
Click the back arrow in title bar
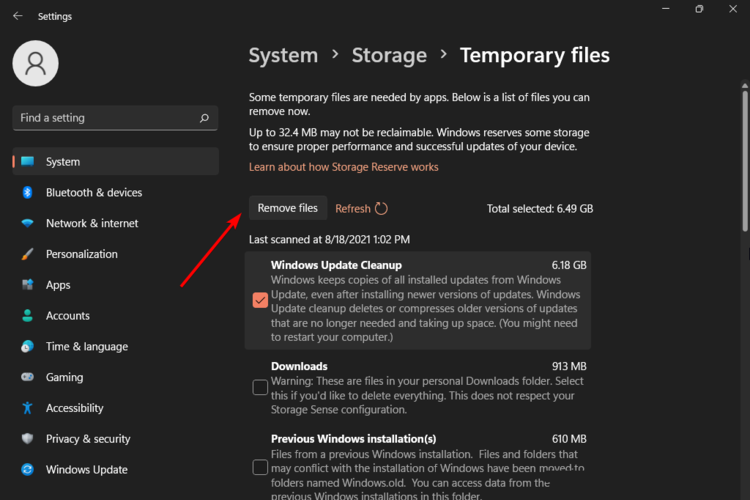[x=18, y=16]
